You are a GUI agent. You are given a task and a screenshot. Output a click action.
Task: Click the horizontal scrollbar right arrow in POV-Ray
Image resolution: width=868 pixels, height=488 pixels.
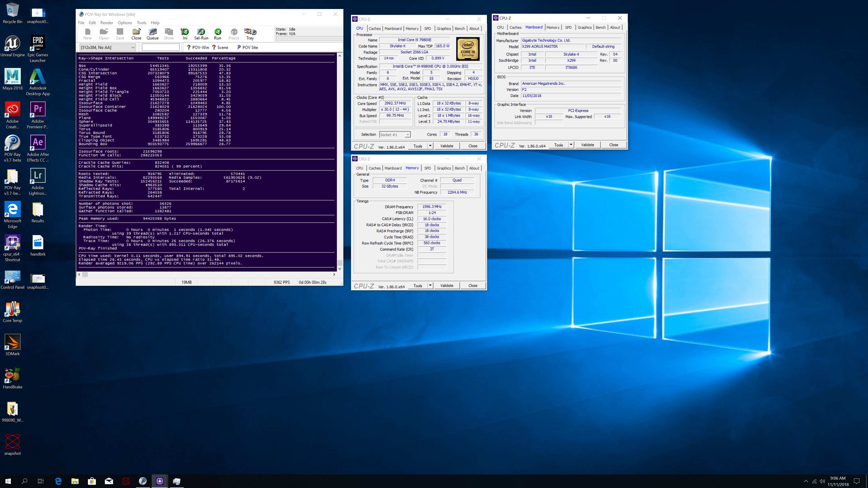click(334, 274)
